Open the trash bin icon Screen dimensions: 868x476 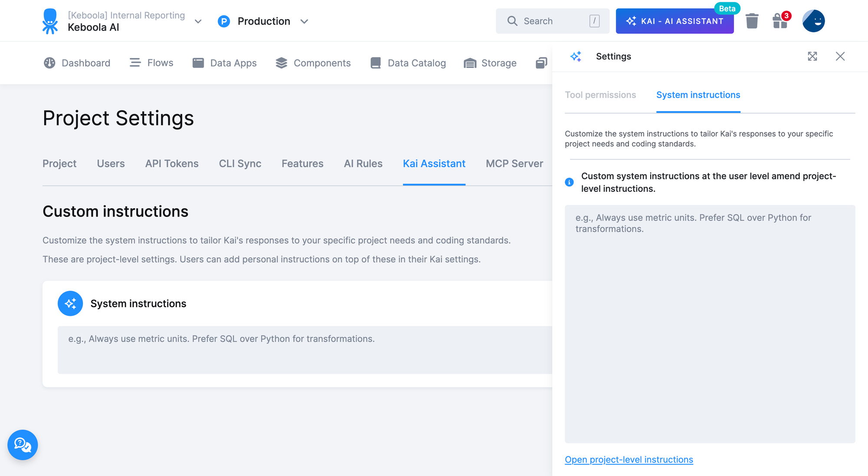752,21
